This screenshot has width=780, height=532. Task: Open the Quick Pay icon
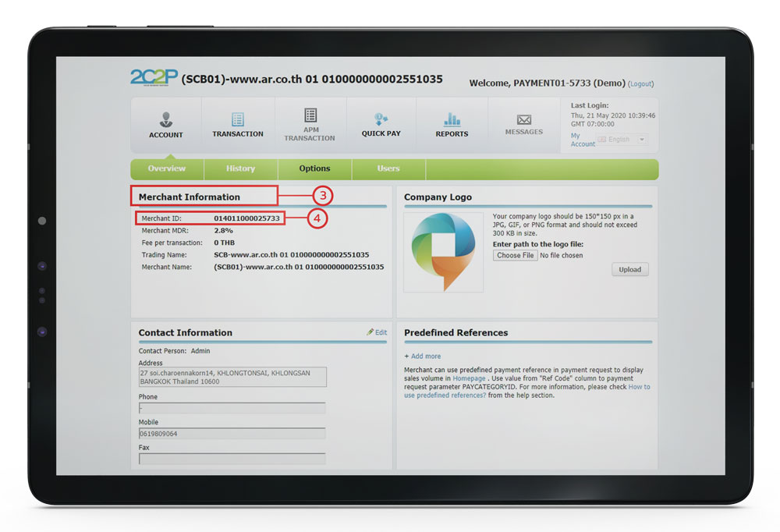tap(381, 119)
